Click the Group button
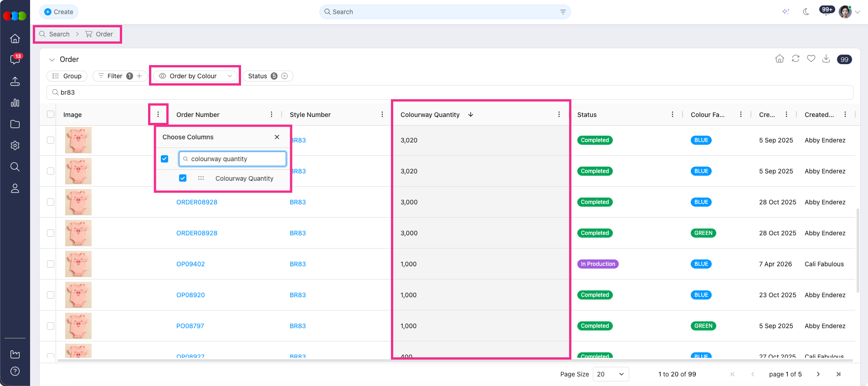 [x=67, y=76]
